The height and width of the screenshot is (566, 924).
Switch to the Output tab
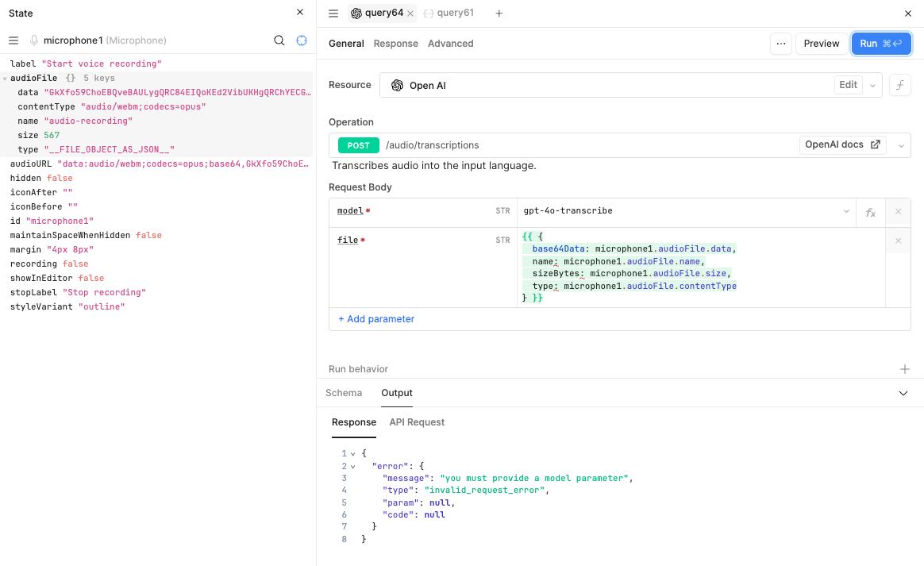pyautogui.click(x=397, y=393)
